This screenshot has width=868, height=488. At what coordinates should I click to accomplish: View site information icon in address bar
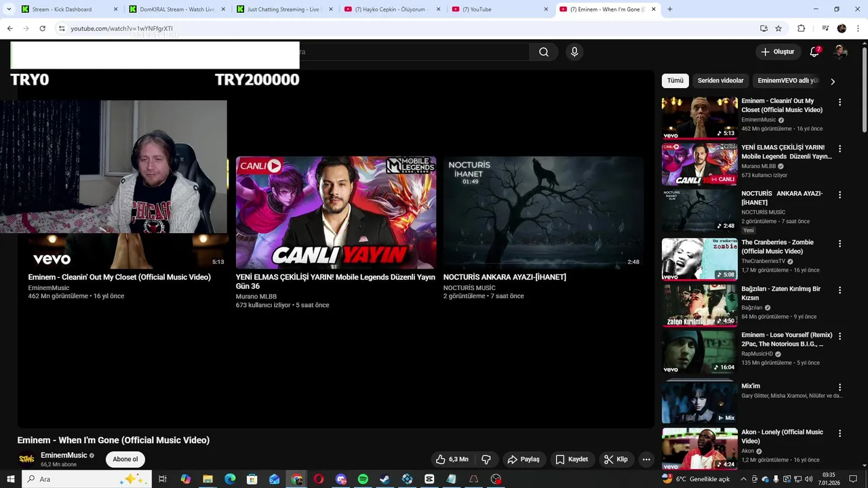[x=62, y=28]
